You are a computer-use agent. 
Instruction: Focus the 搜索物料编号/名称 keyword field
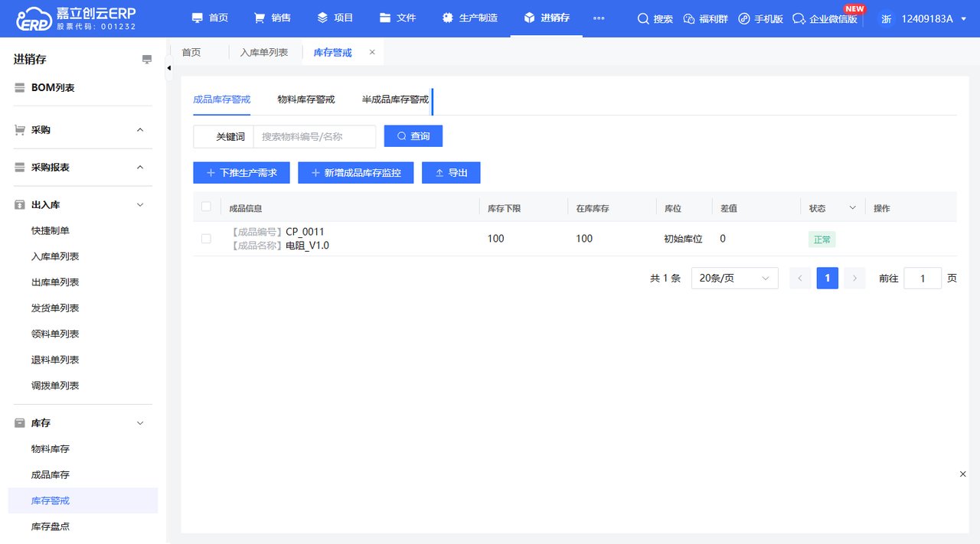(315, 136)
